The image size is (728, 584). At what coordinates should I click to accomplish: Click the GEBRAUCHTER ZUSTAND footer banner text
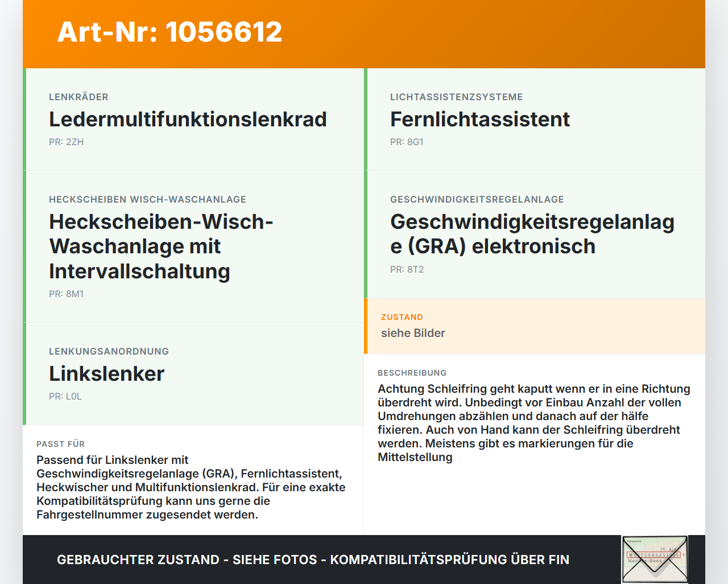(313, 560)
